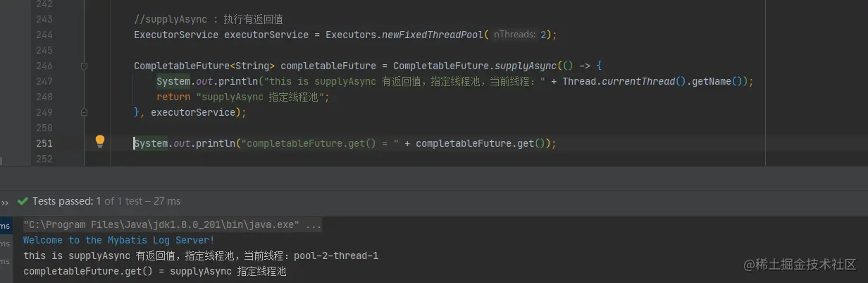Click "Welcome to the Mybatis Log Server!" output

119,240
